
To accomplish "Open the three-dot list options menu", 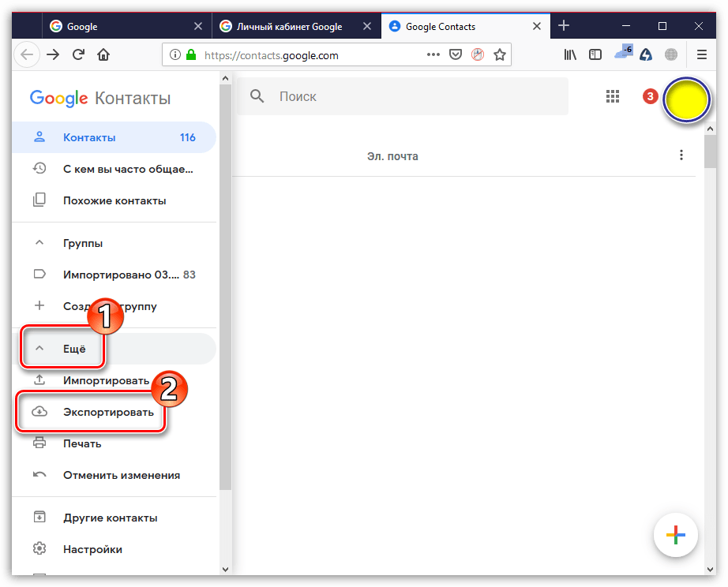I will click(x=681, y=155).
